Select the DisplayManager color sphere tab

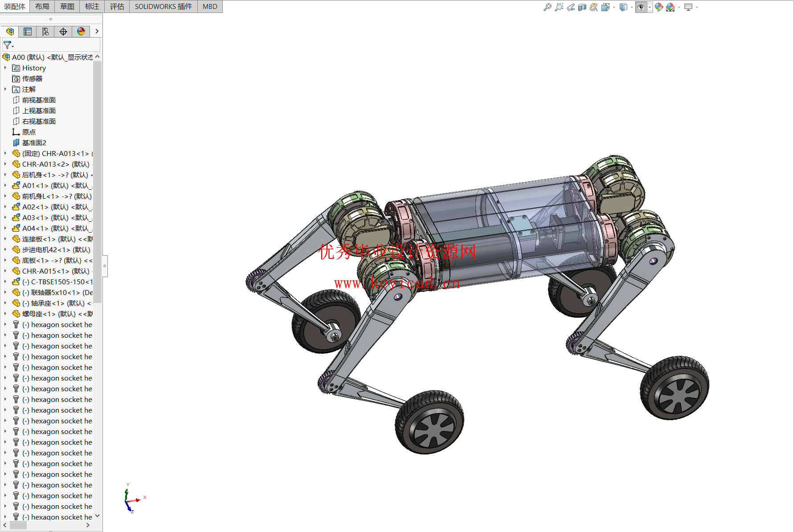click(81, 31)
